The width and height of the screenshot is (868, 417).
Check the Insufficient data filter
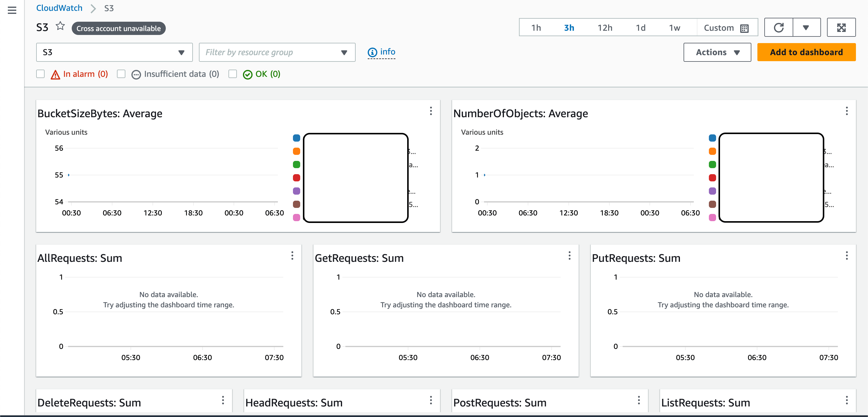coord(121,74)
